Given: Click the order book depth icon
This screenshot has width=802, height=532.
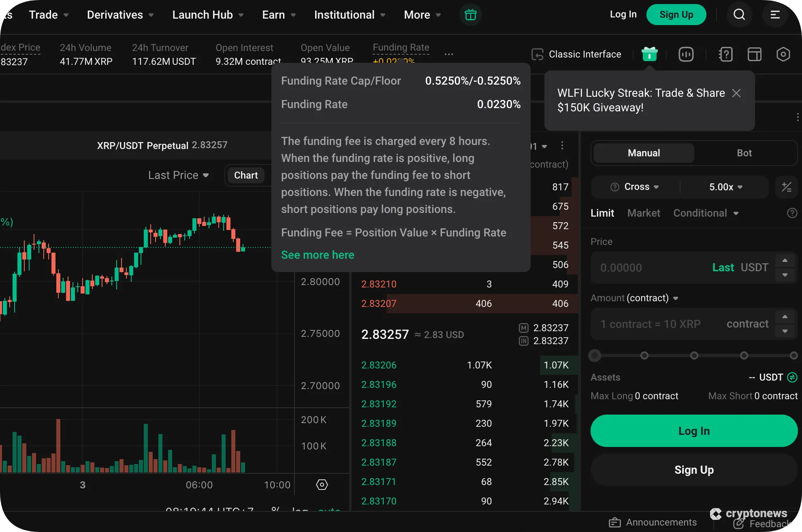Looking at the screenshot, I should point(686,54).
